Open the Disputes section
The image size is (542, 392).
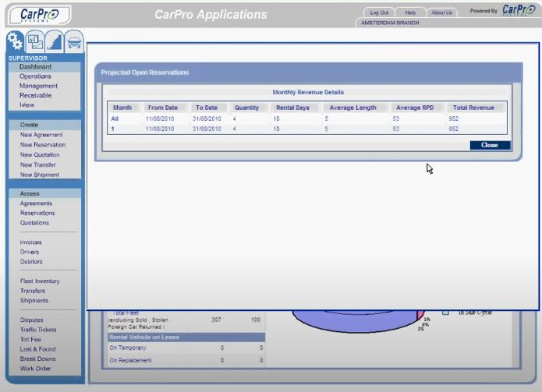coord(31,320)
